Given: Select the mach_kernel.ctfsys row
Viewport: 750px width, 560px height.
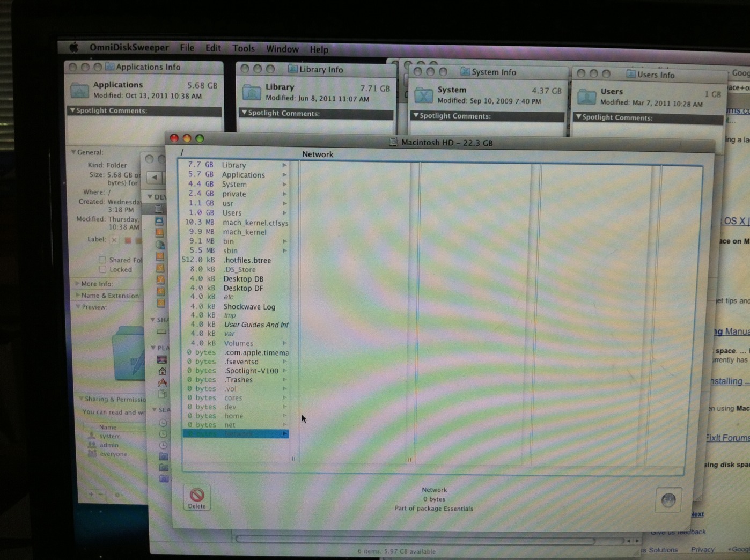Looking at the screenshot, I should (x=236, y=223).
